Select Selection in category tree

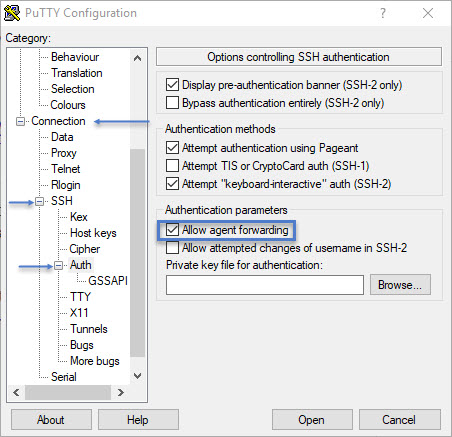point(73,89)
